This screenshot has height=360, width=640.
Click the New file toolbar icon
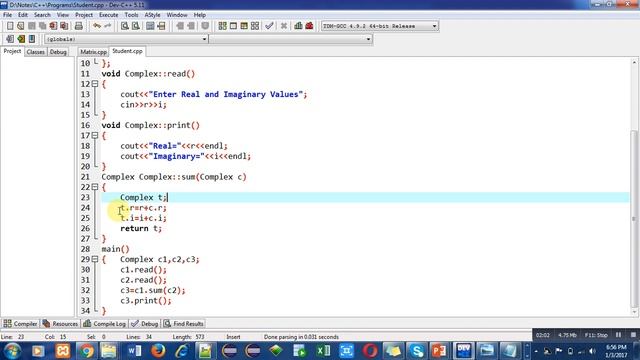coord(10,26)
